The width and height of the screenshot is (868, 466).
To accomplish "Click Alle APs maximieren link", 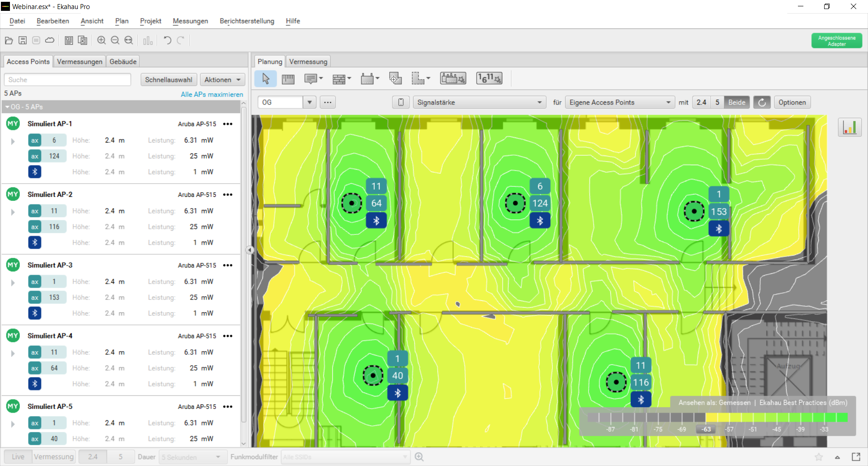I will click(212, 95).
